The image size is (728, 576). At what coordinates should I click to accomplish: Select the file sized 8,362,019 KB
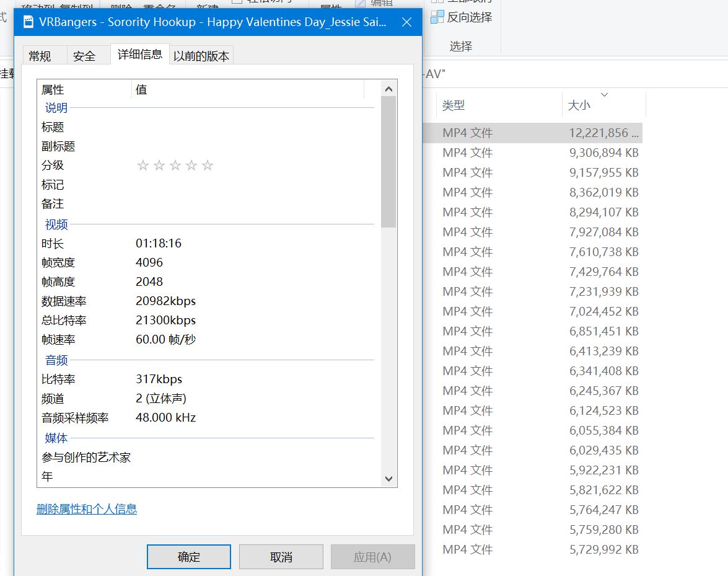coord(533,192)
